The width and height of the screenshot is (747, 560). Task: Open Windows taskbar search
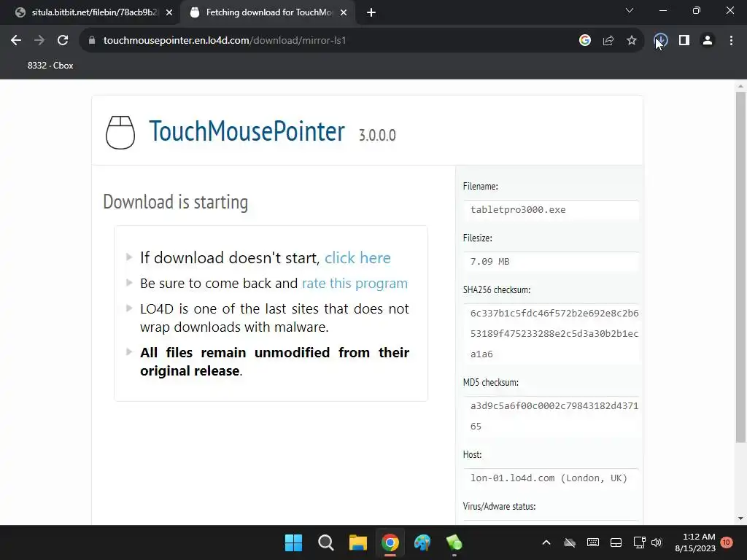(x=326, y=542)
